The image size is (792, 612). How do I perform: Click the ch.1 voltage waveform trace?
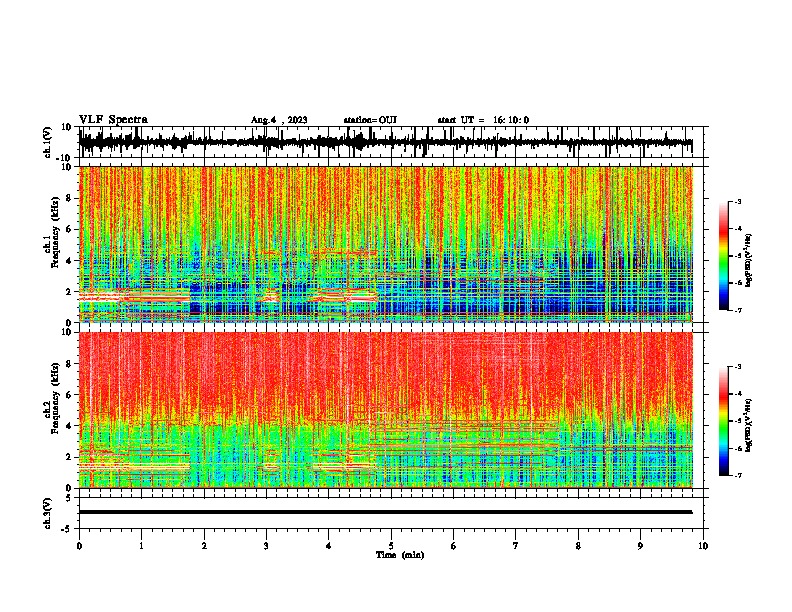[x=385, y=142]
